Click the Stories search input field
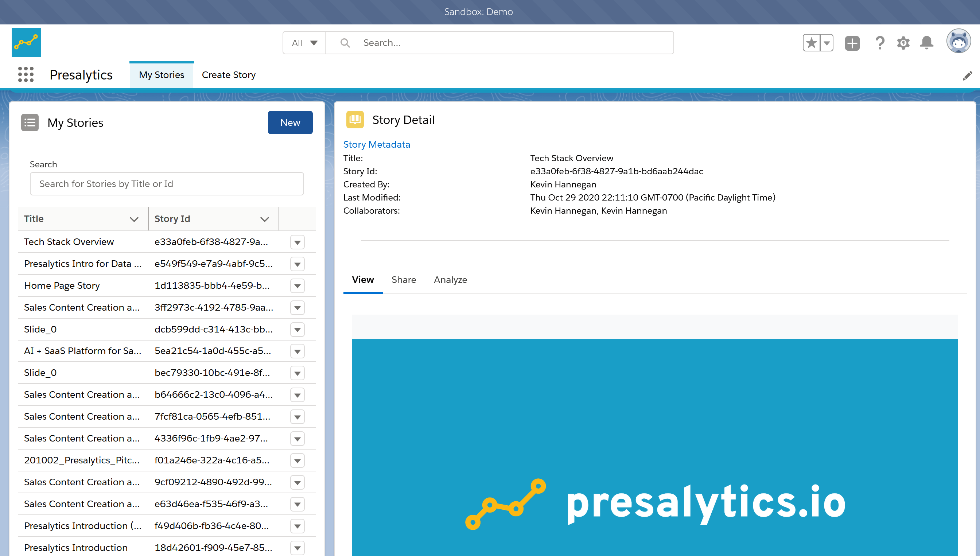 [167, 184]
